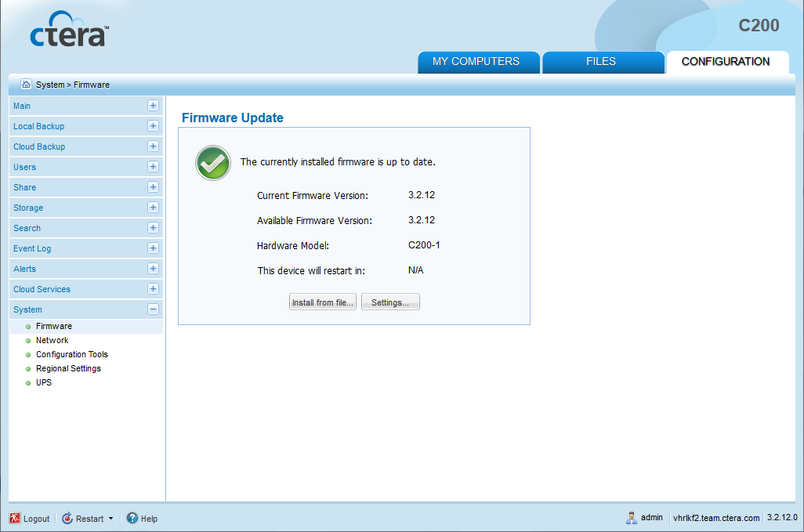This screenshot has height=532, width=804.
Task: Click the Search menu label
Action: (x=27, y=228)
